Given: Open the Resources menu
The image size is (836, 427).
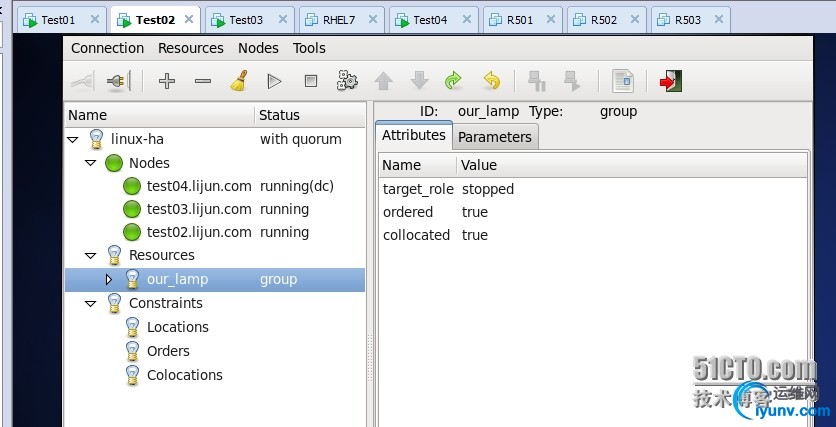Looking at the screenshot, I should click(x=190, y=48).
